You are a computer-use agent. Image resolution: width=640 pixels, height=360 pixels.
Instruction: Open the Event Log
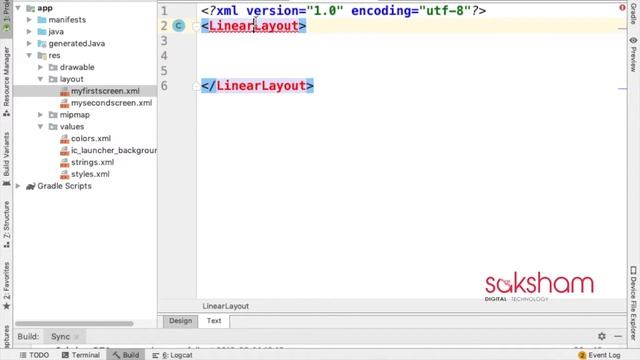point(599,355)
